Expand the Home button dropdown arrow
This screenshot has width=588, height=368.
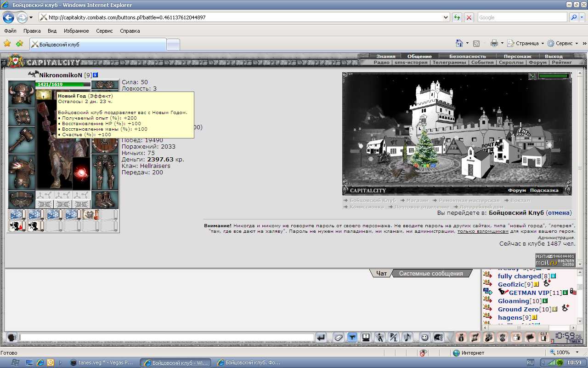point(467,43)
